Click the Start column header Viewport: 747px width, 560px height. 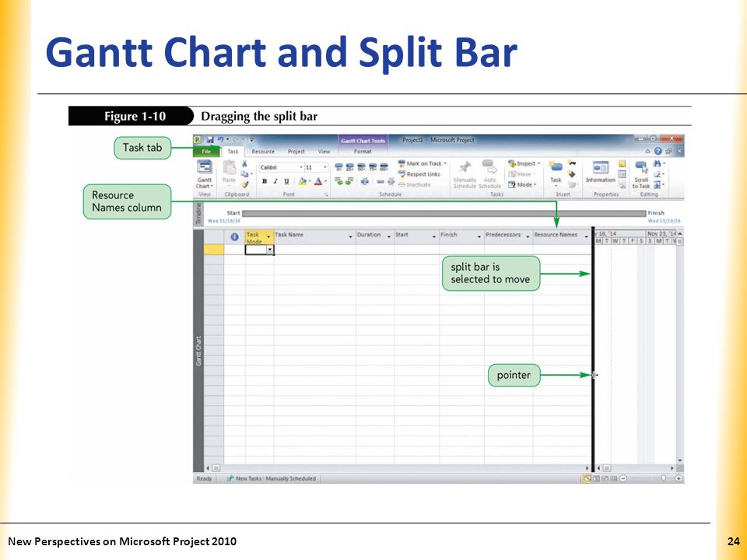[416, 236]
